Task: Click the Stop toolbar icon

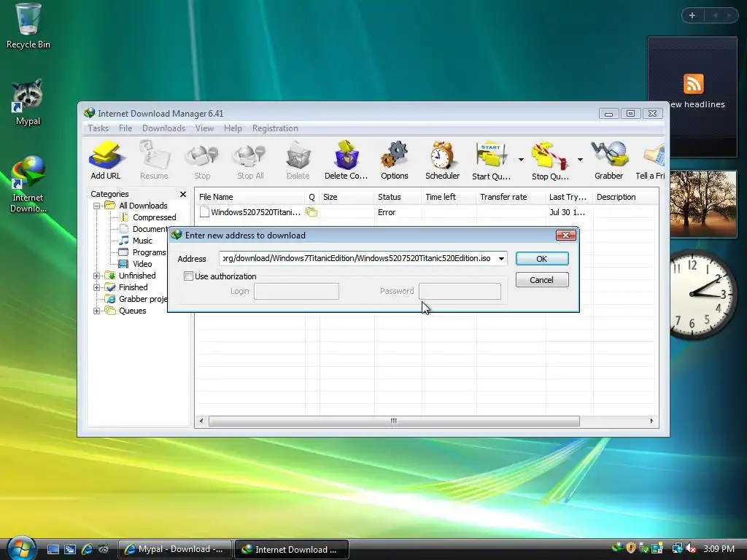Action: coord(202,160)
